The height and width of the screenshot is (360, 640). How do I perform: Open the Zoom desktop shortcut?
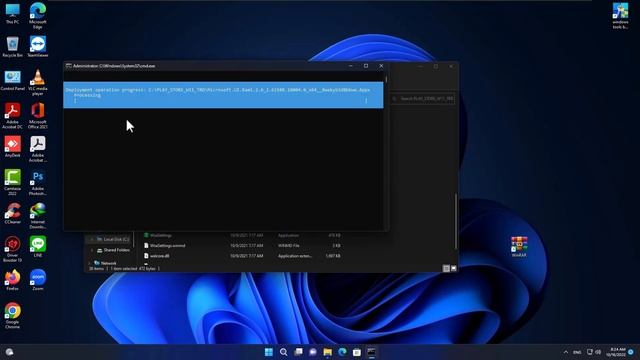[x=38, y=280]
